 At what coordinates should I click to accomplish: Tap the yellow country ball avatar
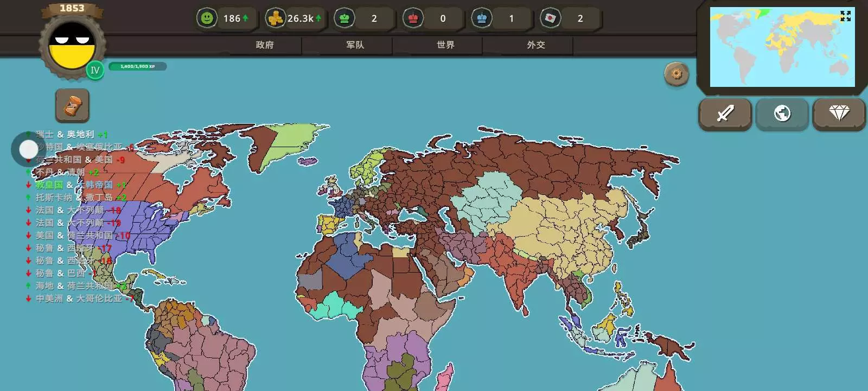(x=72, y=46)
